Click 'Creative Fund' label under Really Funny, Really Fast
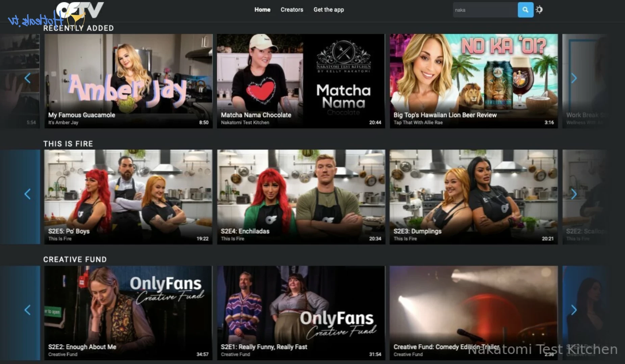This screenshot has height=364, width=625. click(235, 355)
